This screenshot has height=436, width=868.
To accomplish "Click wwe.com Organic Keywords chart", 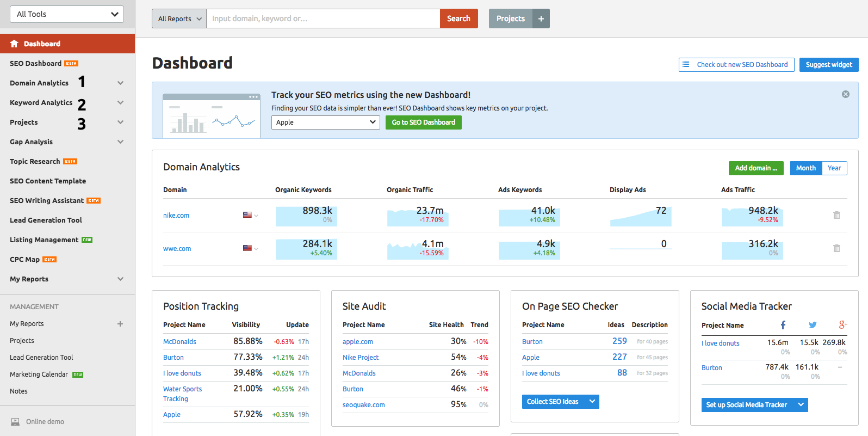I will (x=306, y=249).
